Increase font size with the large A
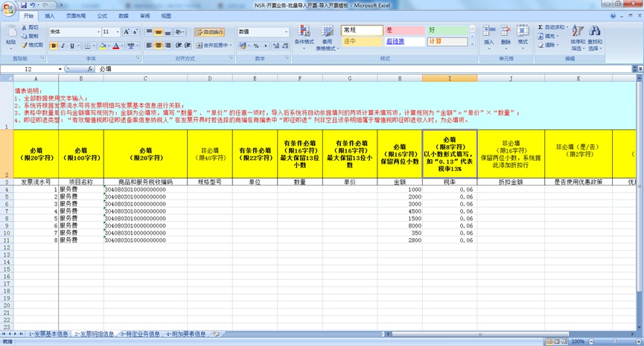This screenshot has height=346, width=644. [x=127, y=31]
